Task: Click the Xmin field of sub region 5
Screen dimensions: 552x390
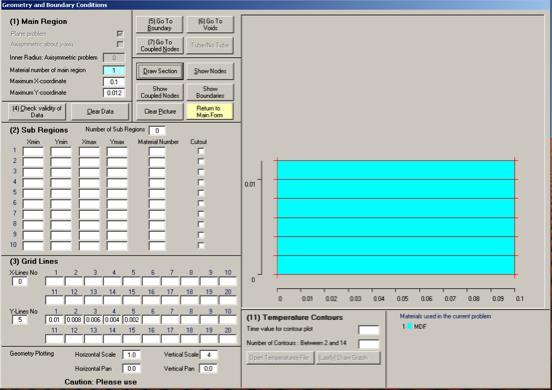Action: [33, 194]
